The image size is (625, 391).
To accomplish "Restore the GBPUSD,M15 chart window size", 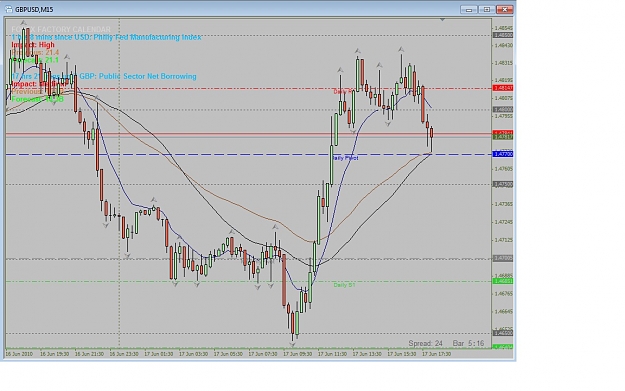I will [486, 9].
